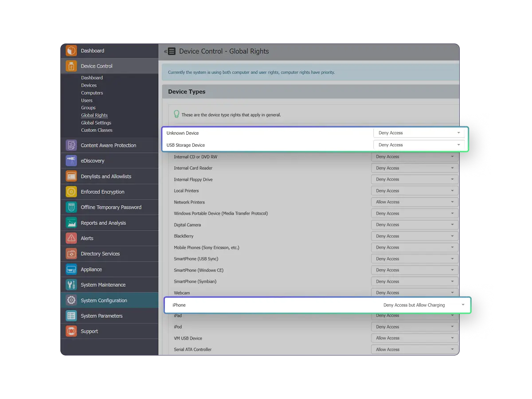
Task: Click the Appliance icon
Action: (x=71, y=270)
